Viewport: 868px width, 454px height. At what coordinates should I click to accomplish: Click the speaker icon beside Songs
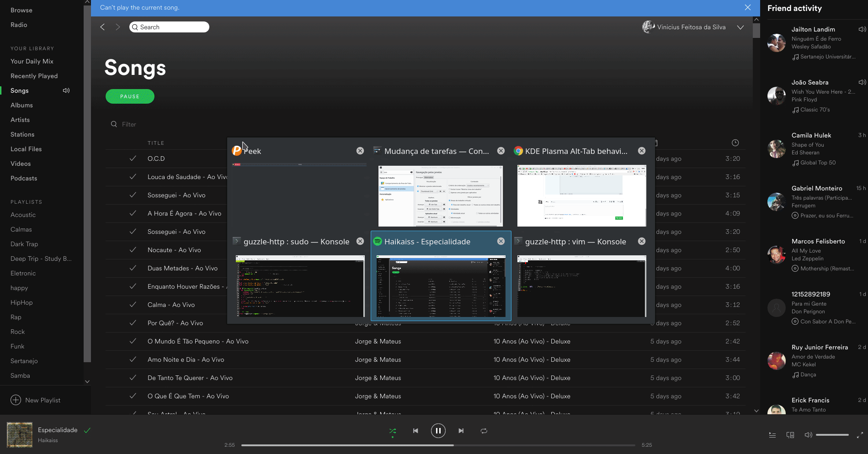(66, 90)
